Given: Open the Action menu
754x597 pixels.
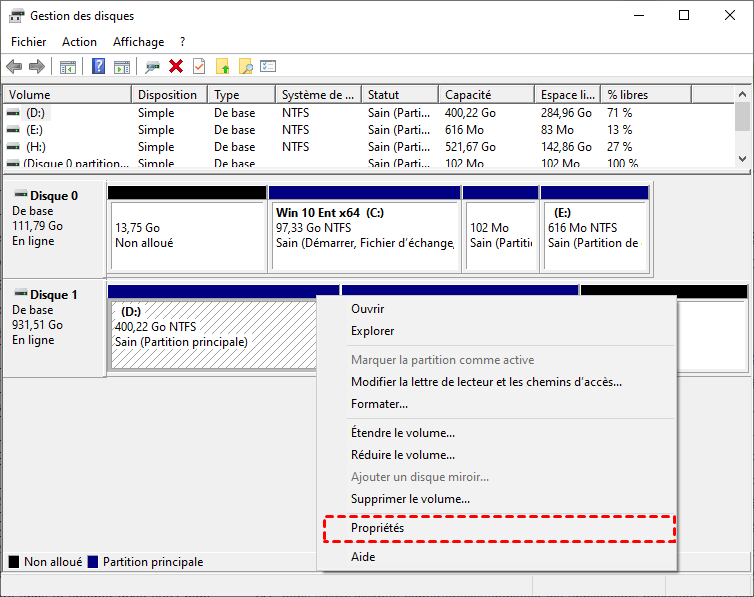Looking at the screenshot, I should point(79,42).
